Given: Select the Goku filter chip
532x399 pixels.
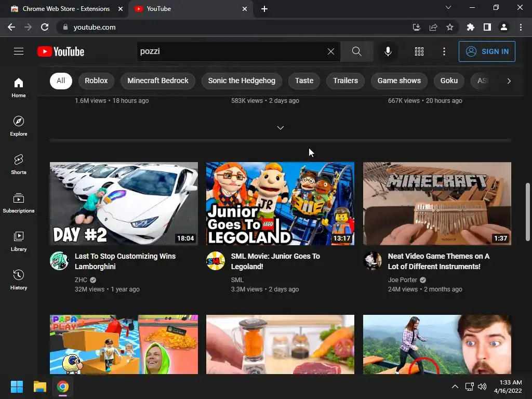Looking at the screenshot, I should [x=449, y=81].
